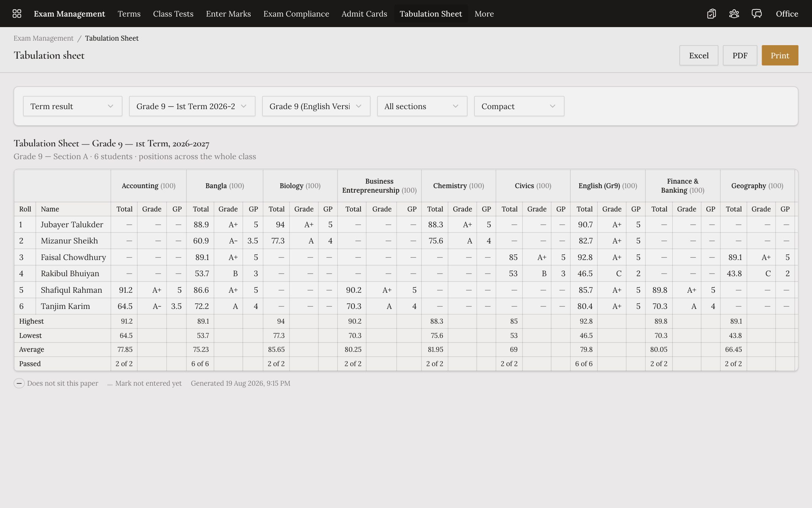The height and width of the screenshot is (508, 812).
Task: Export the sheet as PDF
Action: (x=740, y=55)
